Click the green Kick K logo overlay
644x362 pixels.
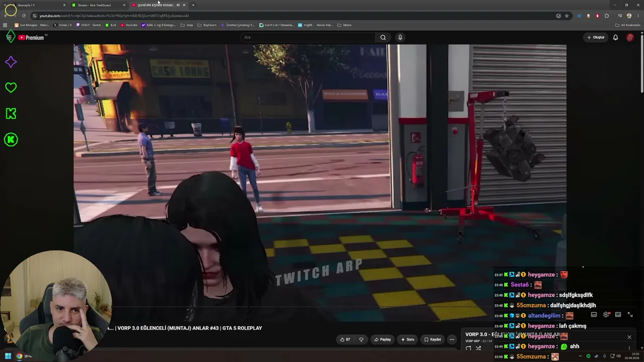pyautogui.click(x=11, y=114)
